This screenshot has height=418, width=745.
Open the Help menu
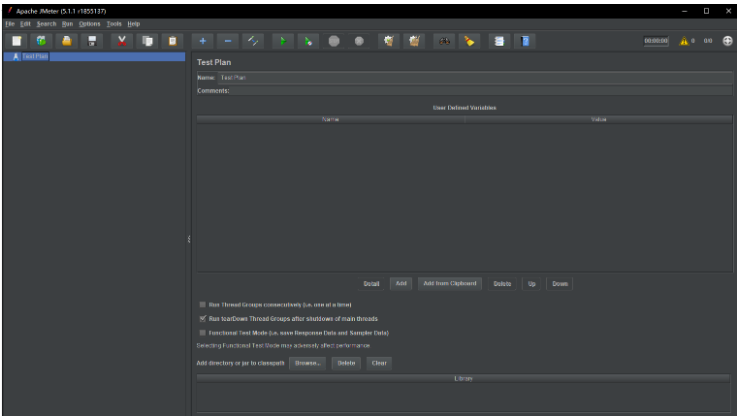tap(134, 24)
